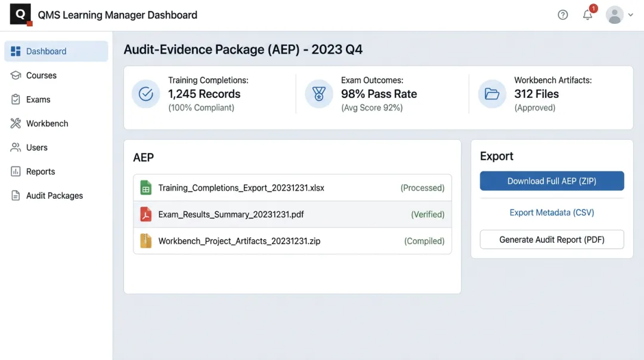Click the (Avg Score 92%) text
The height and width of the screenshot is (360, 644).
coord(371,107)
